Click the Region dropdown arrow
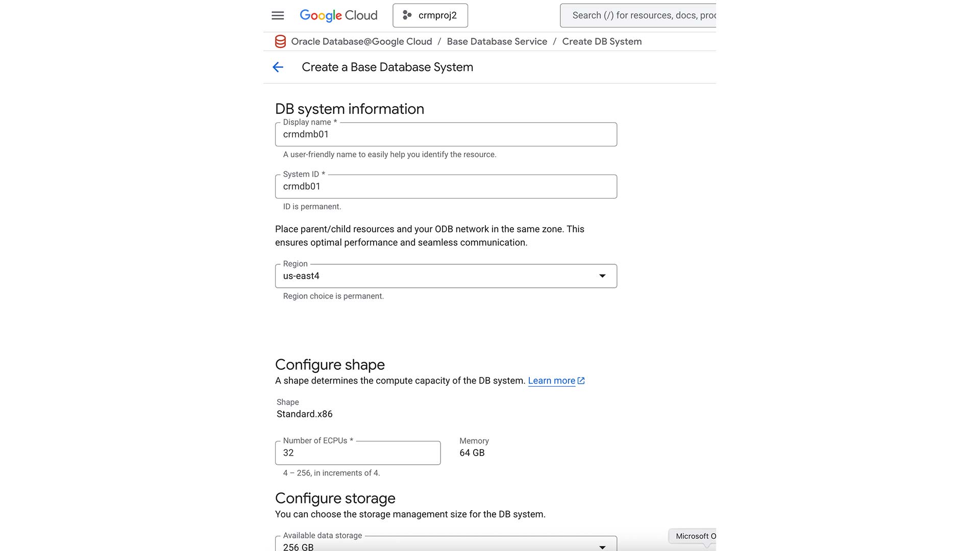 click(x=603, y=275)
